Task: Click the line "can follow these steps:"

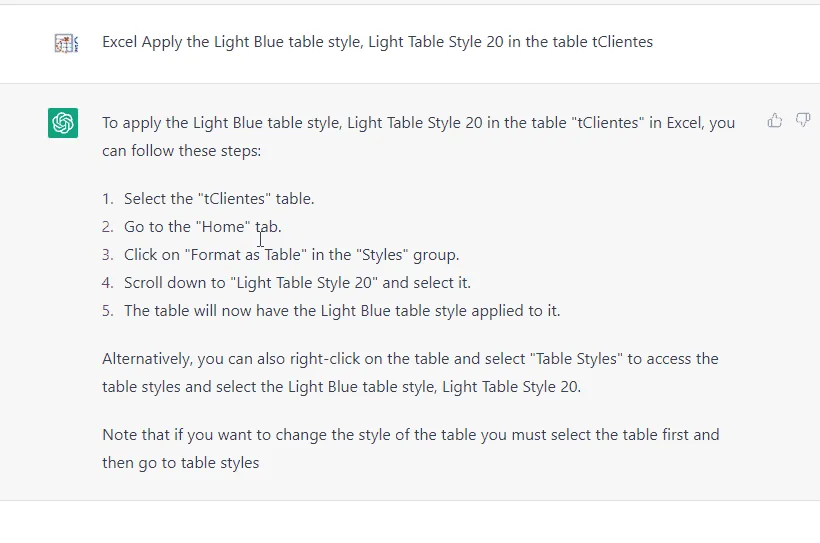Action: click(181, 151)
